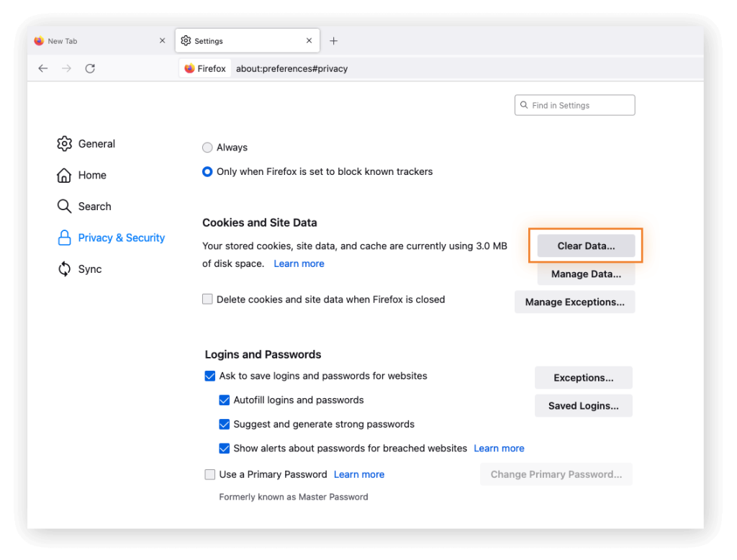Image resolution: width=737 pixels, height=560 pixels.
Task: Enable Use a Primary Password
Action: pos(210,474)
